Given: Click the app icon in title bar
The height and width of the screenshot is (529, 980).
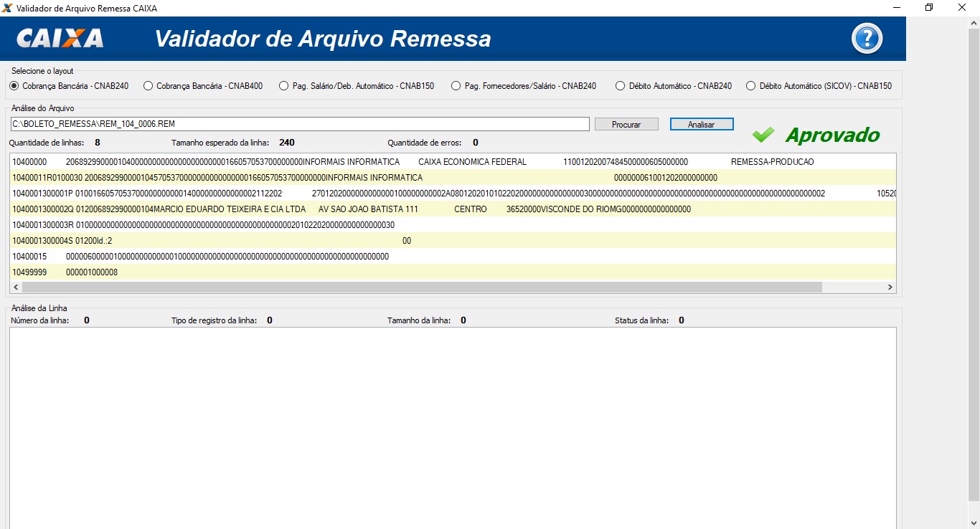Looking at the screenshot, I should click(8, 8).
